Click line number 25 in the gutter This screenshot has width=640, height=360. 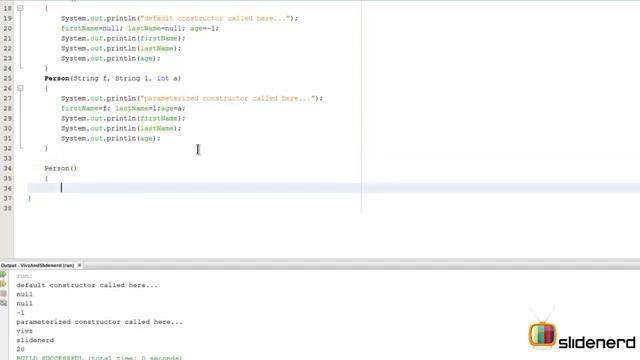pos(8,78)
